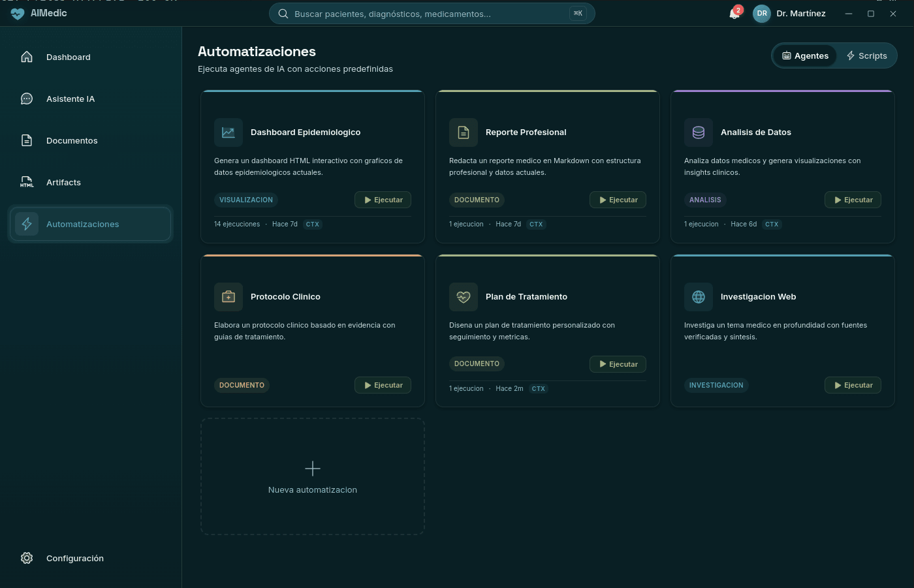Image resolution: width=914 pixels, height=588 pixels.
Task: Select the Dashboard Epidemiologico chart icon
Action: 228,132
